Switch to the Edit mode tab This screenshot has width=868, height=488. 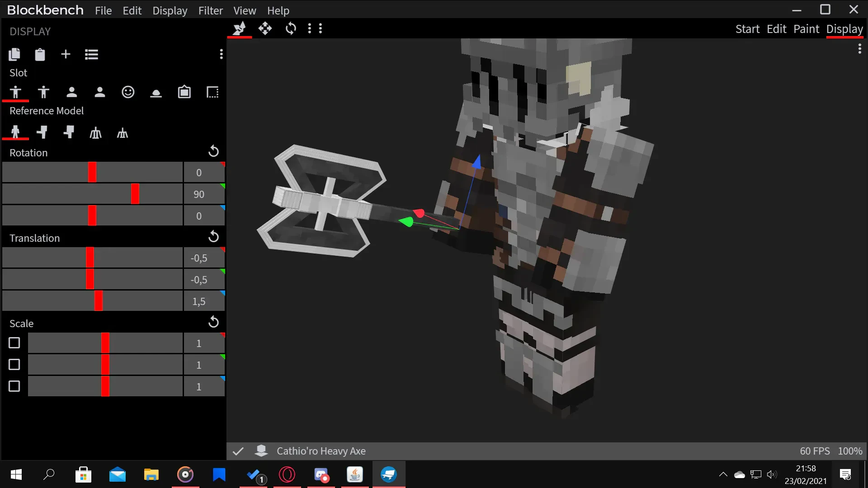pyautogui.click(x=776, y=29)
